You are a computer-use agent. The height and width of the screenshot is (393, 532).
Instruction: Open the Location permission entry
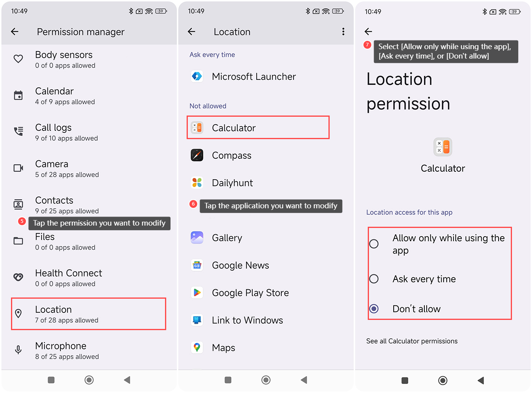(88, 314)
